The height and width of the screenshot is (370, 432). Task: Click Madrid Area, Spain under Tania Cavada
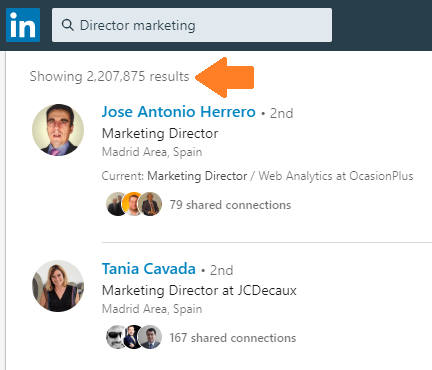[152, 309]
